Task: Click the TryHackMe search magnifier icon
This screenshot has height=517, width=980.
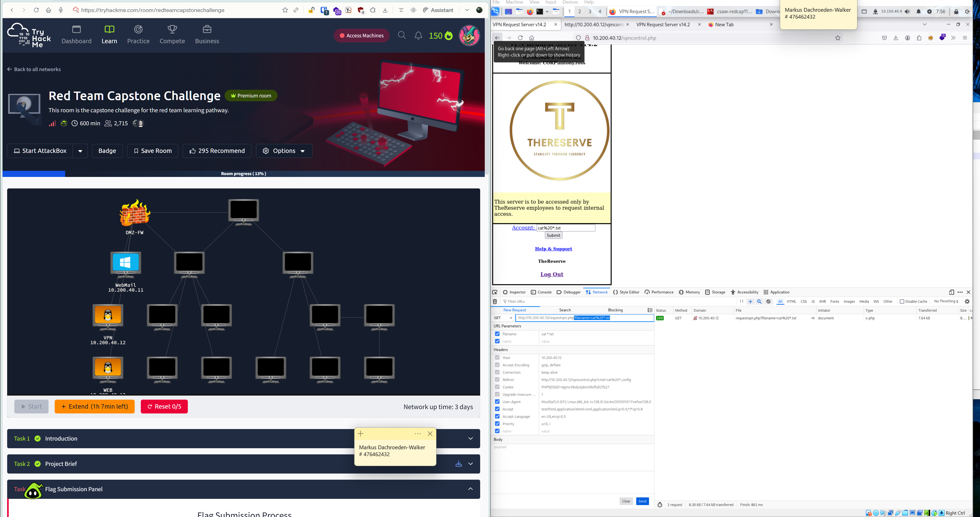Action: click(x=402, y=35)
